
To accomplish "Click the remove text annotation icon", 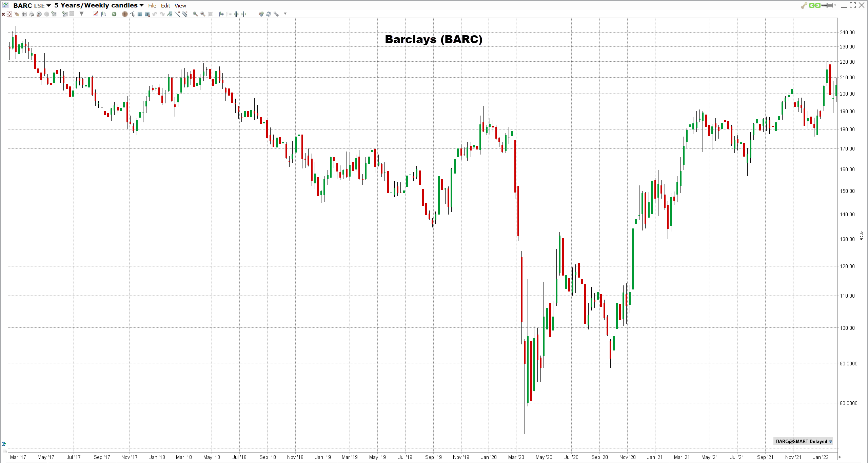I will point(147,14).
